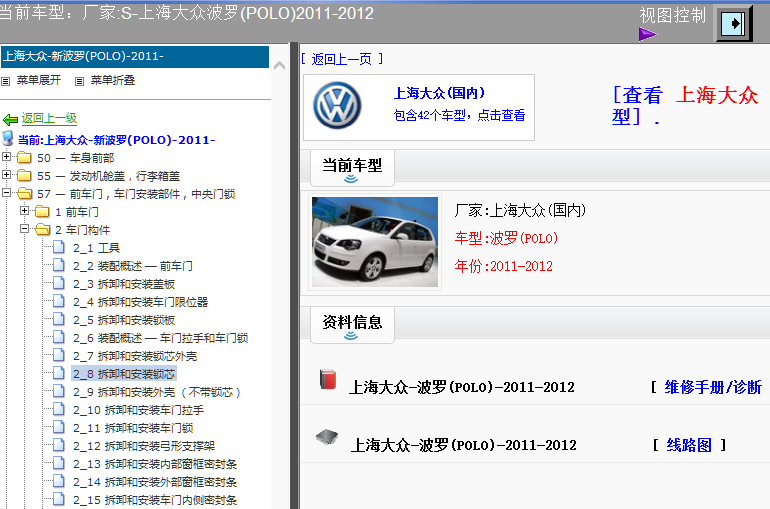
Task: Collapse the 2 车门构件 subfolder
Action: pos(25,228)
